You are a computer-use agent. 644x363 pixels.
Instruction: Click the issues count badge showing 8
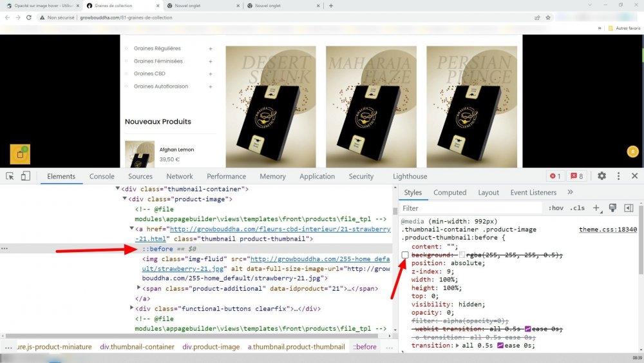(x=576, y=177)
